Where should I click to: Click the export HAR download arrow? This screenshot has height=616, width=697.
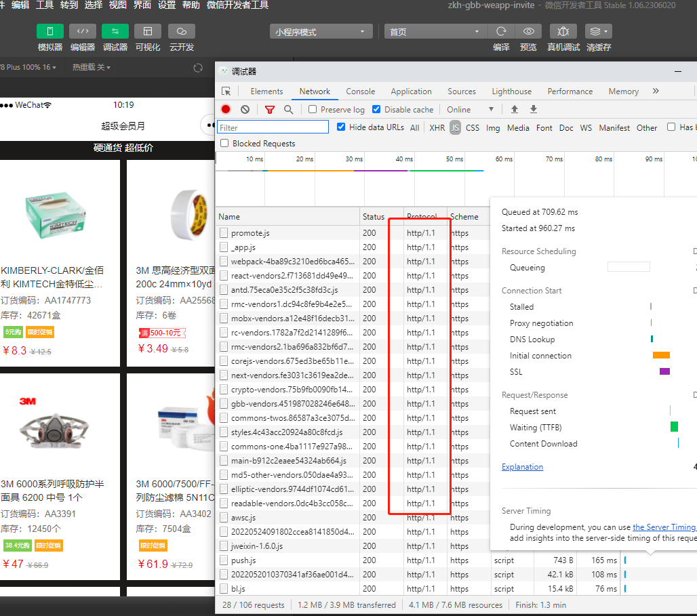534,109
